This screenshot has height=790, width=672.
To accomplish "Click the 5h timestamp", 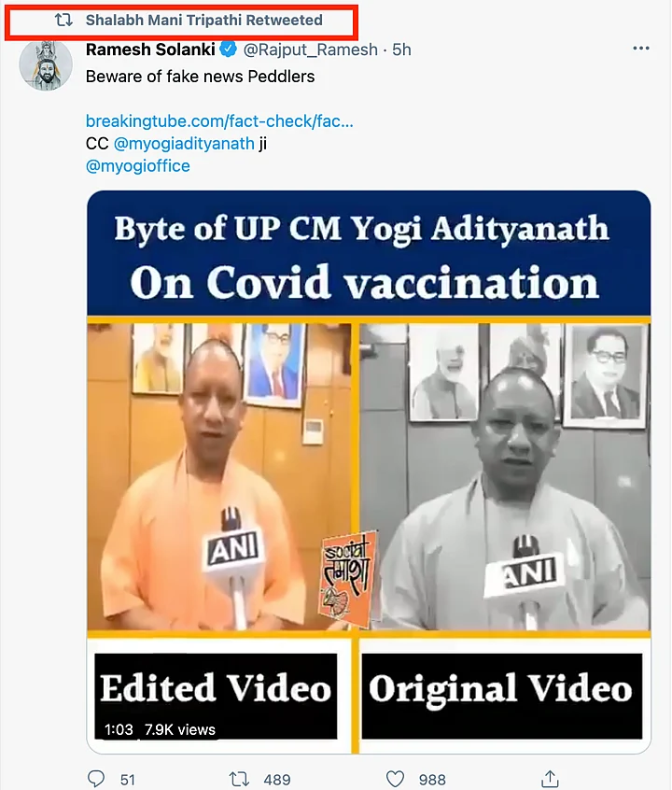I will tap(401, 49).
